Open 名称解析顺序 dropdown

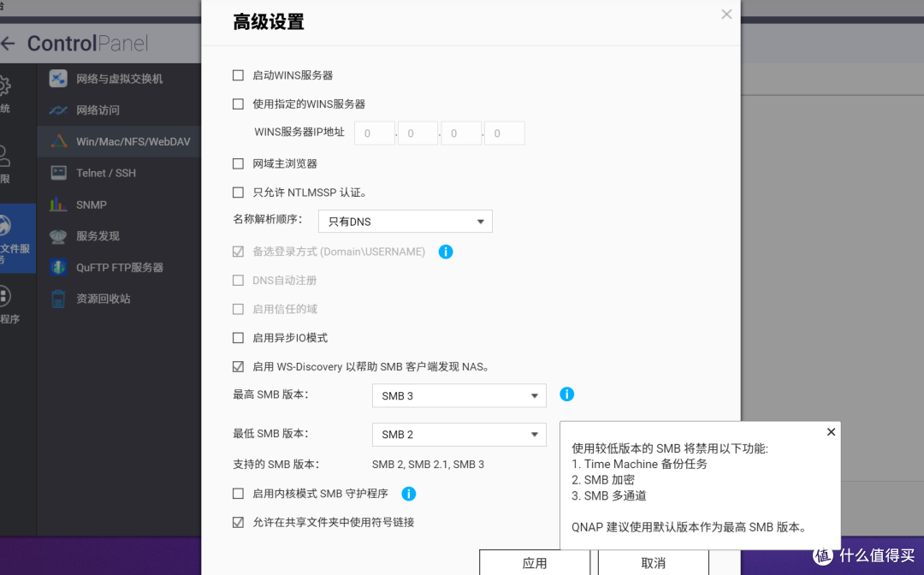pos(405,222)
